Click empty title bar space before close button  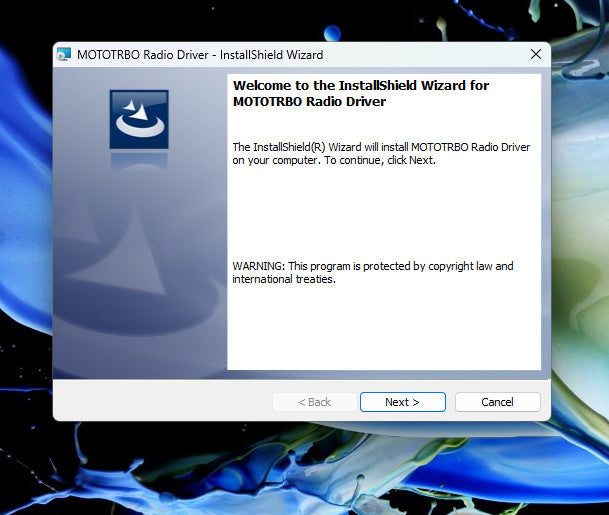point(430,55)
